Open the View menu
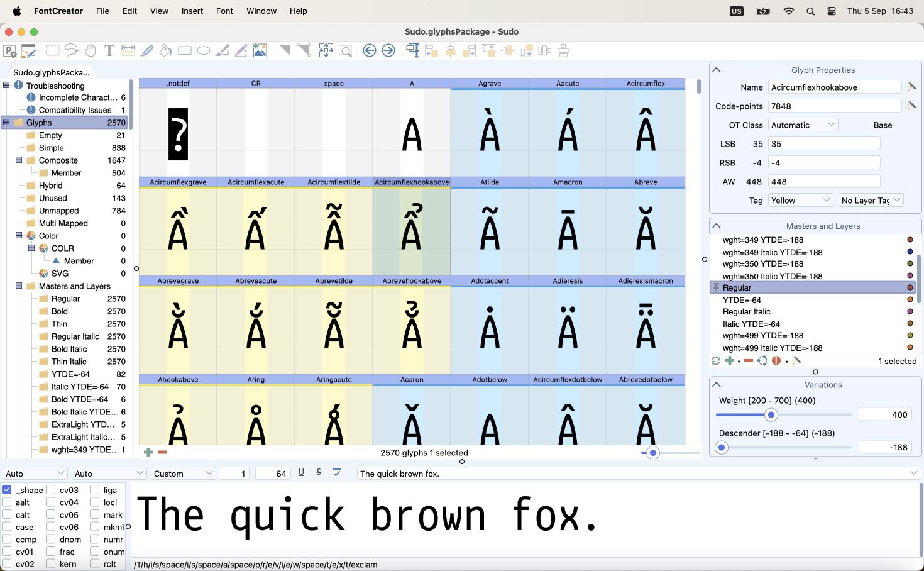The width and height of the screenshot is (924, 571). [x=159, y=11]
